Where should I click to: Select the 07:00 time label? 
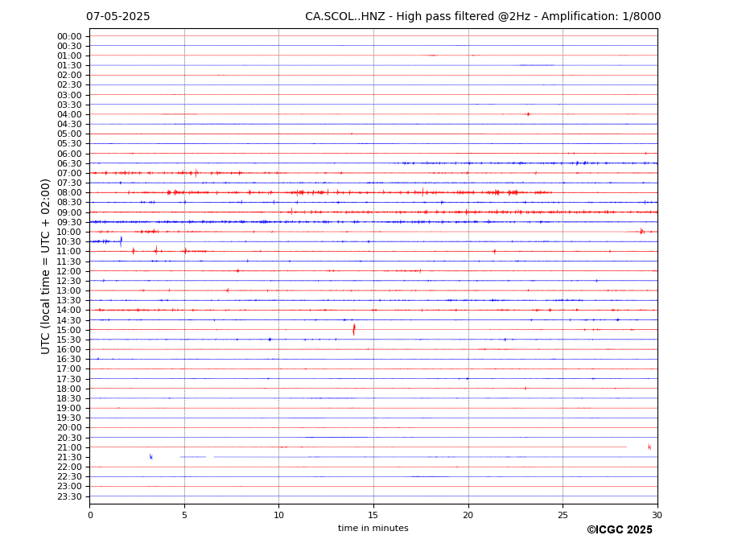[x=69, y=173]
